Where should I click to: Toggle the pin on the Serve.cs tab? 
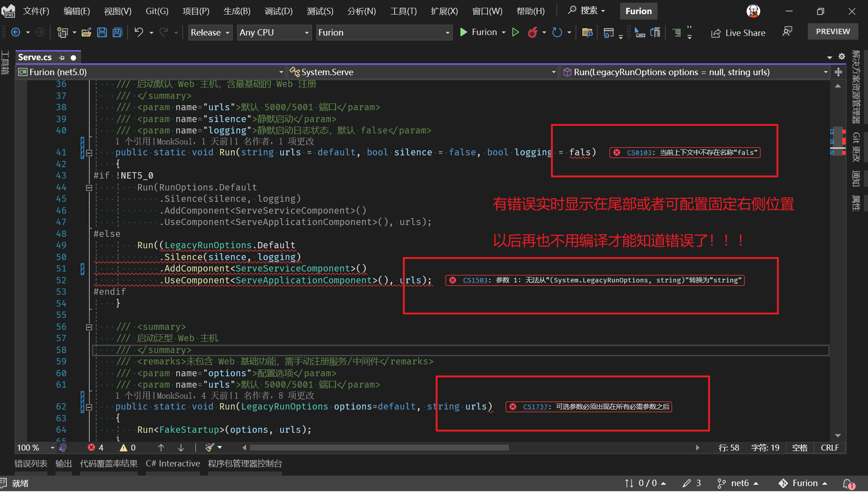62,57
